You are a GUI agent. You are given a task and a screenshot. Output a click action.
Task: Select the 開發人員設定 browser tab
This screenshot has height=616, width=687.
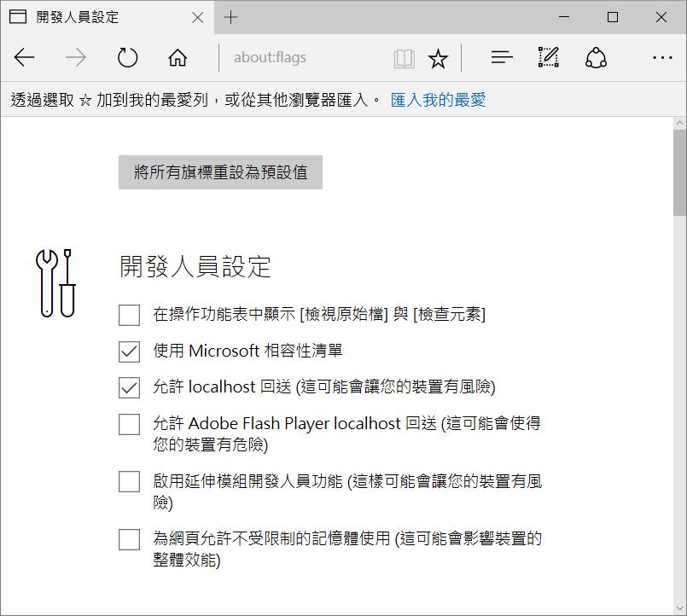(108, 18)
